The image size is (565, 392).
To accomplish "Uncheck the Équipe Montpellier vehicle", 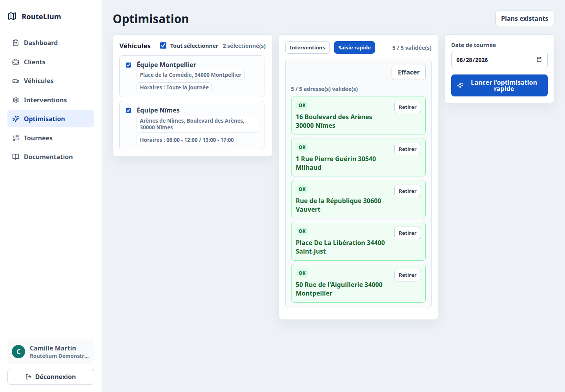I will [128, 65].
